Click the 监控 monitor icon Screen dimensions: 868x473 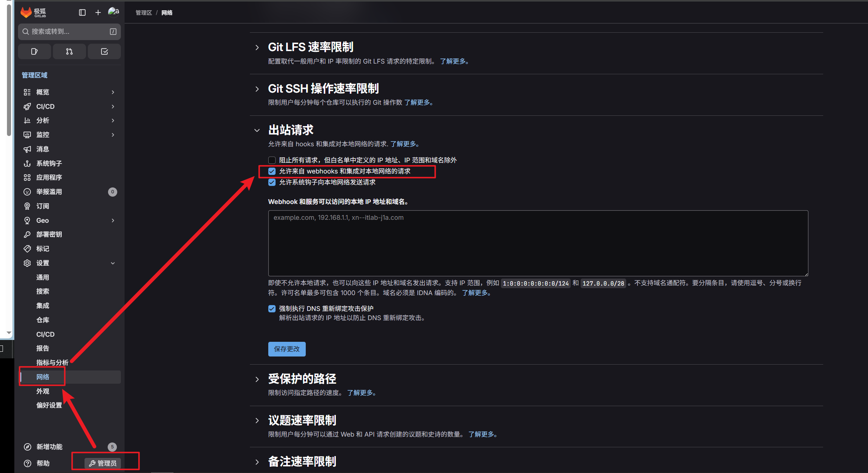pos(27,135)
